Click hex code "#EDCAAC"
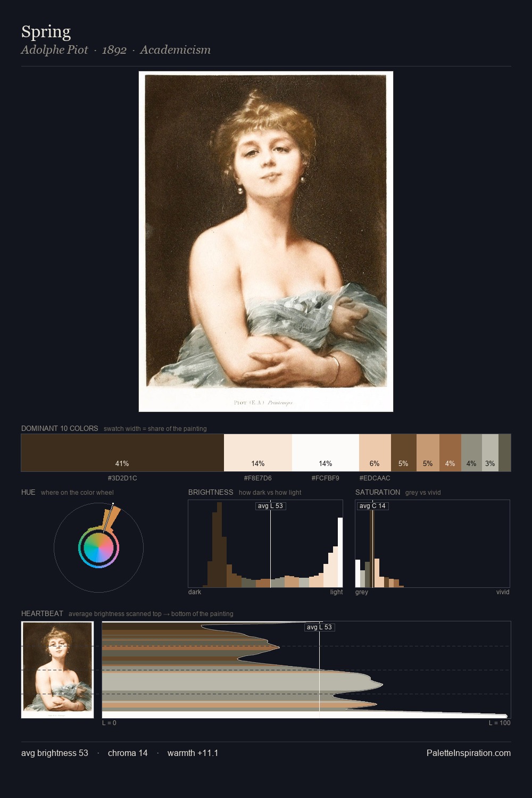532x798 pixels. tap(375, 478)
